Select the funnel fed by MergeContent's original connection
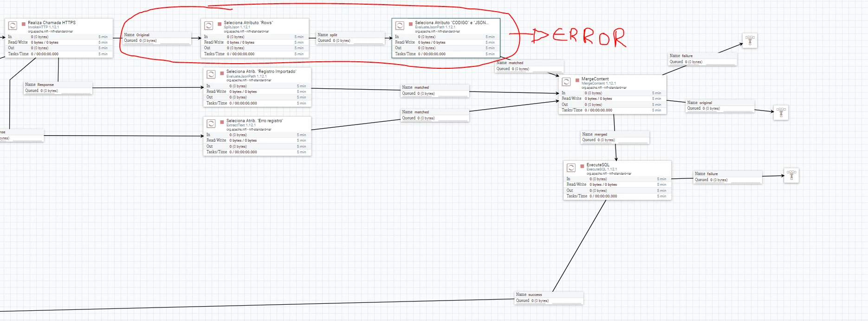 click(x=781, y=112)
